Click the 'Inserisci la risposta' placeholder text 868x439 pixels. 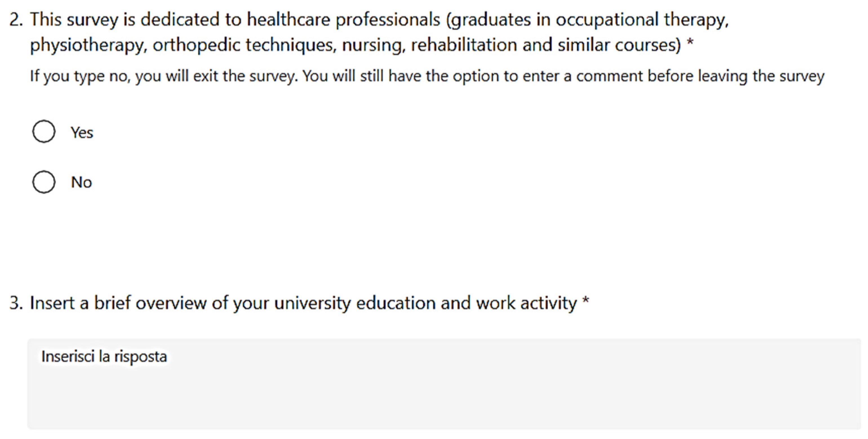[x=104, y=356]
